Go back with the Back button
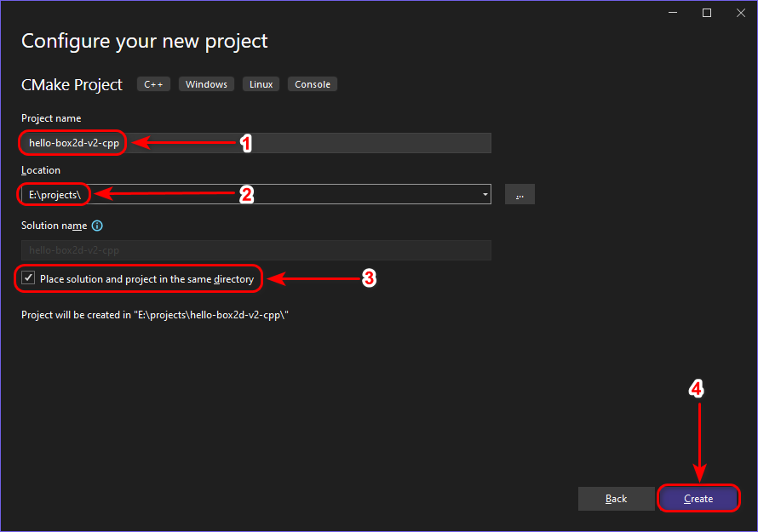758x532 pixels. tap(616, 499)
